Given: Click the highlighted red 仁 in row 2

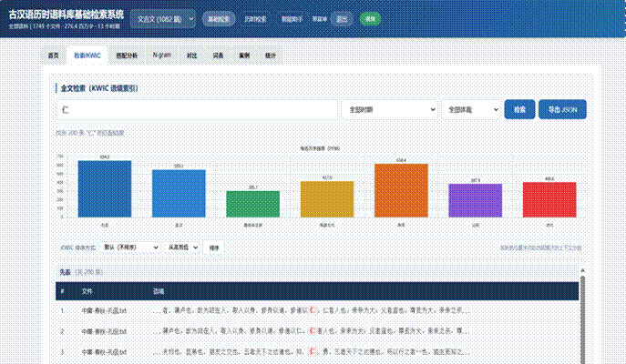Looking at the screenshot, I should (x=313, y=331).
